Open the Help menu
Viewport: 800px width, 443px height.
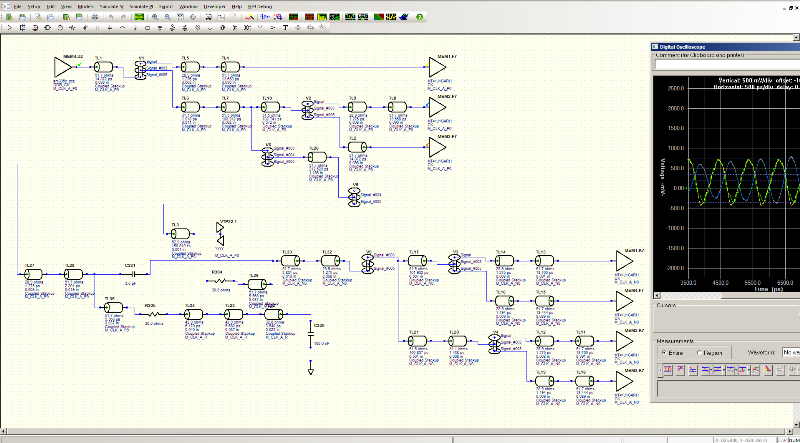pos(236,6)
